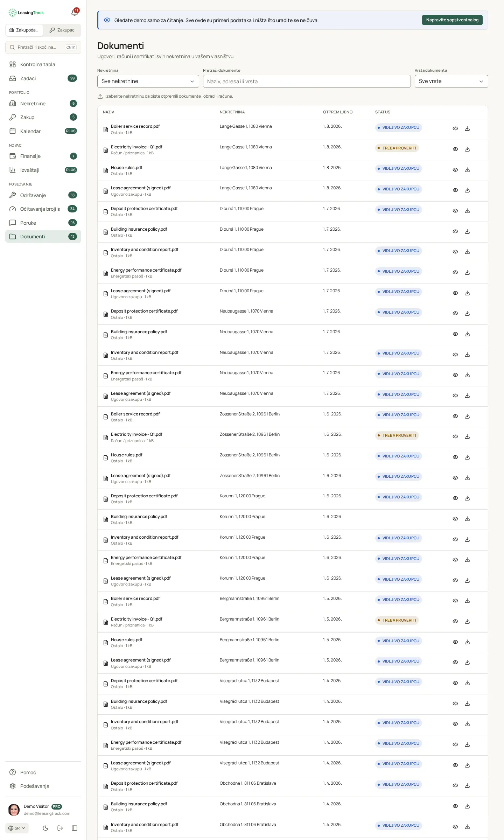Focus the Pretraži dokumente search field
The width and height of the screenshot is (504, 840).
pos(307,81)
